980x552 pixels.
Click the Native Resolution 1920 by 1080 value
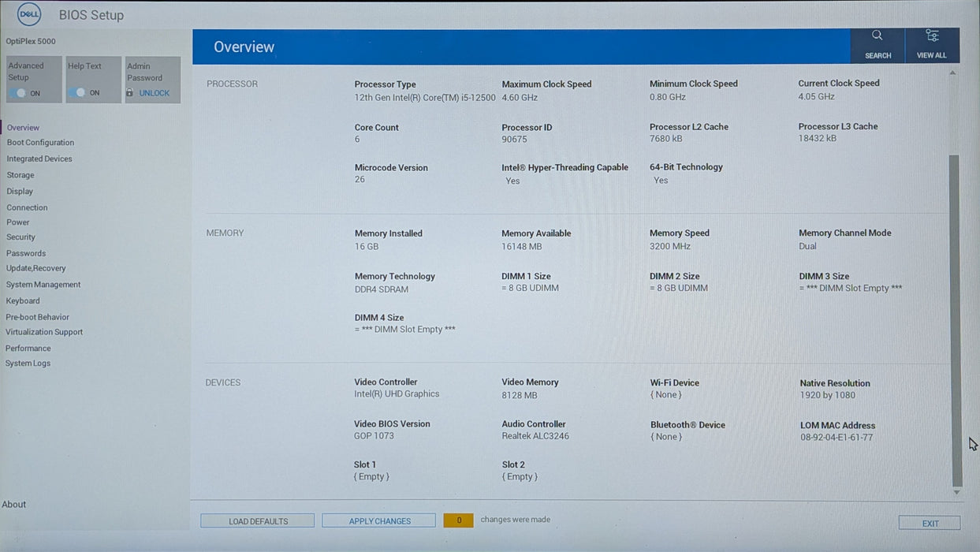(827, 396)
